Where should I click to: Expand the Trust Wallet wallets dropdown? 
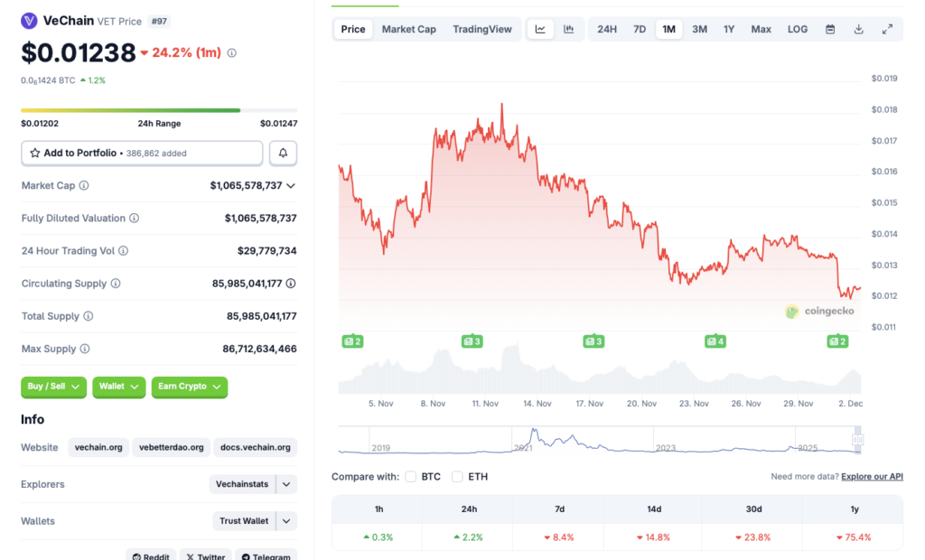254,520
